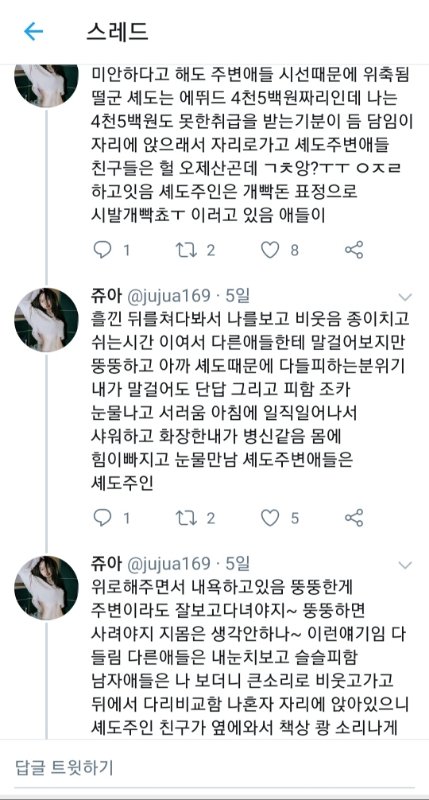Screen dimensions: 429x800
Task: Select the 스레드 header title
Action: coord(117,32)
